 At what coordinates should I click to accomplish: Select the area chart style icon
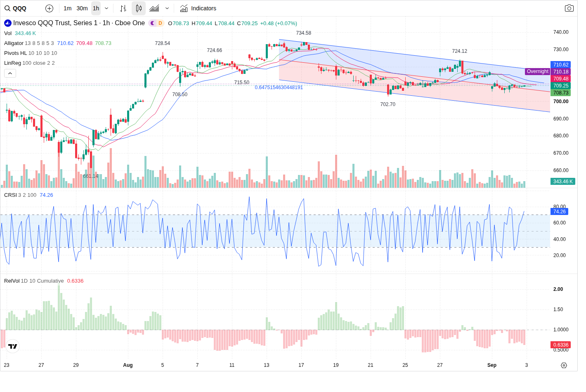tap(154, 8)
